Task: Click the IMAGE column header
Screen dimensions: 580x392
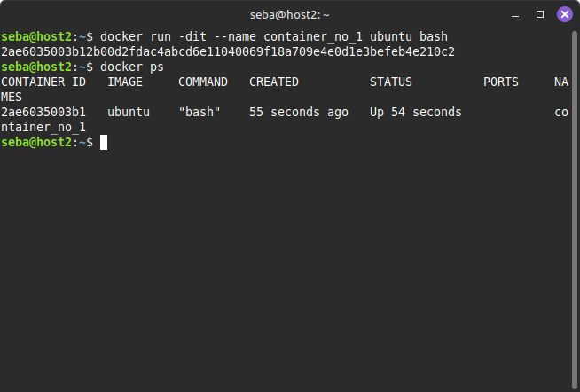Action: [x=125, y=82]
